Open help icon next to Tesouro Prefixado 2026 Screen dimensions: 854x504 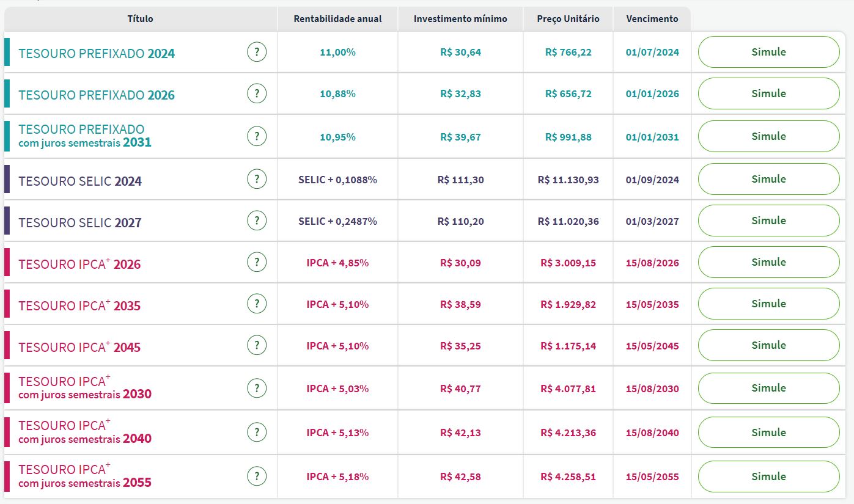tap(257, 94)
